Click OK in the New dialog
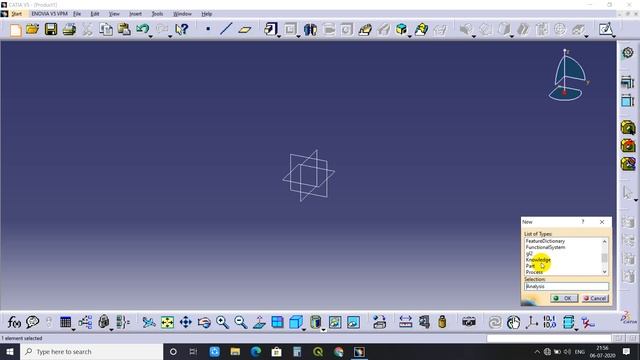Image resolution: width=640 pixels, height=360 pixels. pyautogui.click(x=564, y=298)
